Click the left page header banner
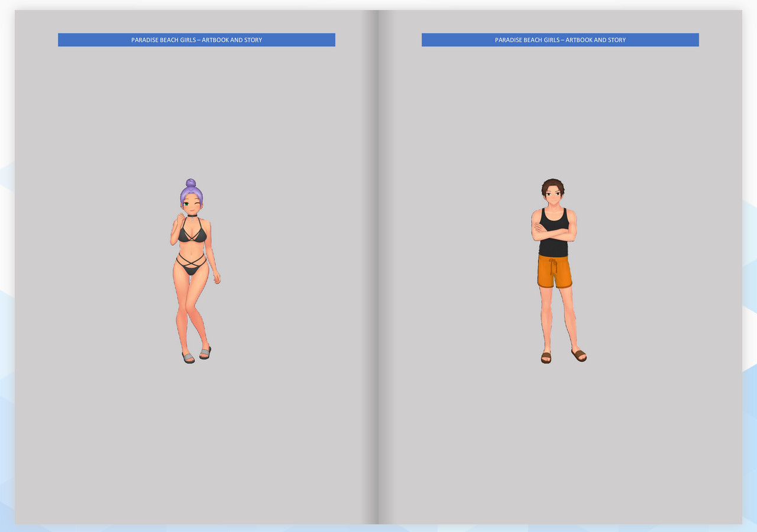 196,40
